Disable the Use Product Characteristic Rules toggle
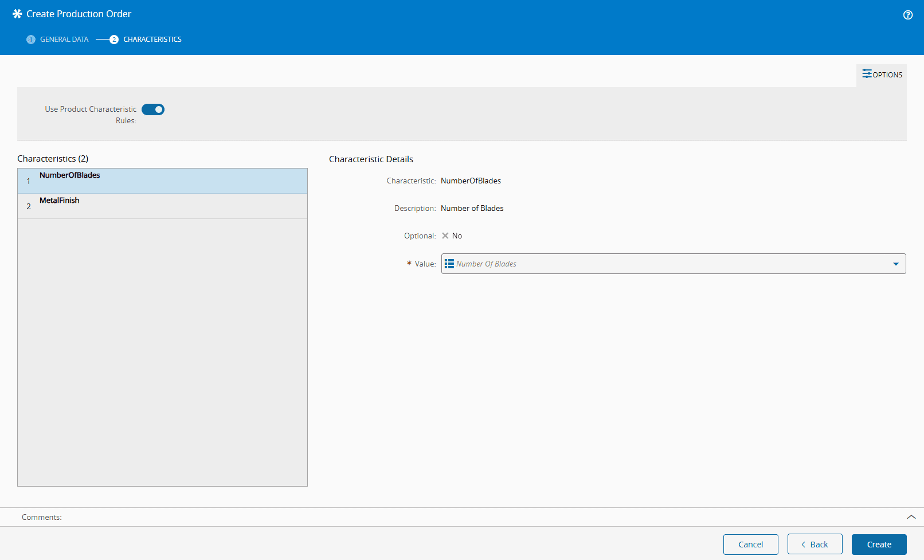 (x=152, y=109)
